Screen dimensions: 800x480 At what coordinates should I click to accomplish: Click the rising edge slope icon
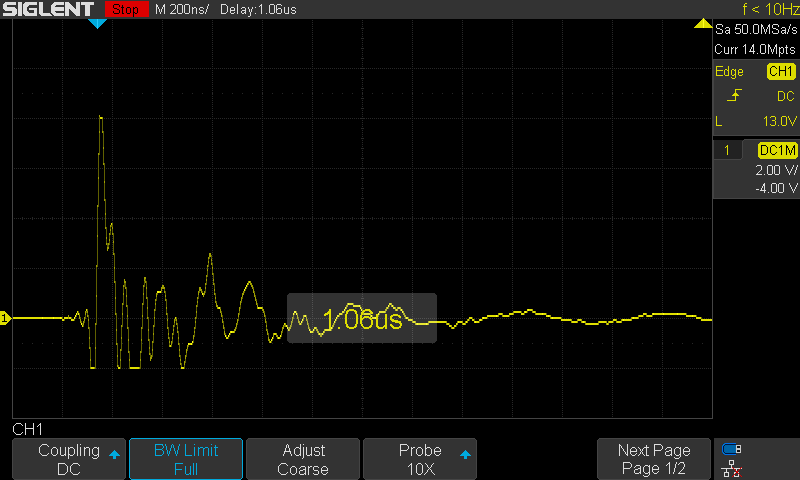click(x=734, y=95)
